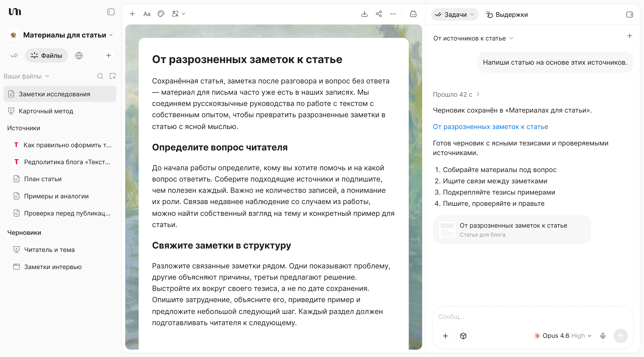Viewport: 644px width, 357px height.
Task: Open Заметки исследования file
Action: click(60, 94)
